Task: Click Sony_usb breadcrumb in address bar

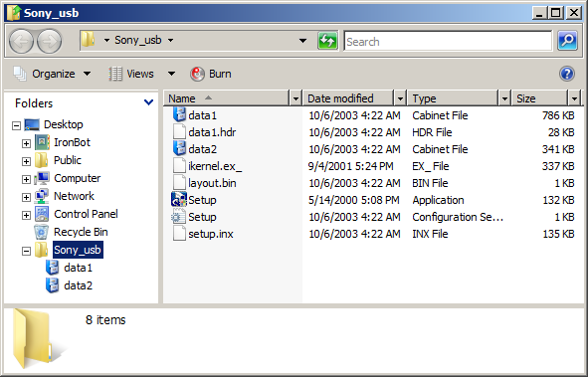Action: (138, 40)
